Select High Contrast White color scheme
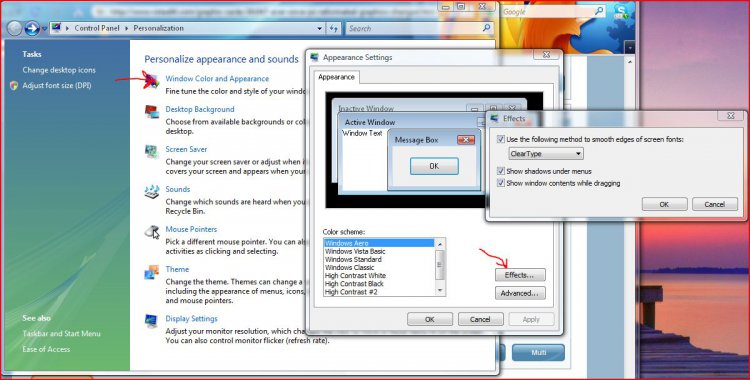This screenshot has height=380, width=750. 379,276
